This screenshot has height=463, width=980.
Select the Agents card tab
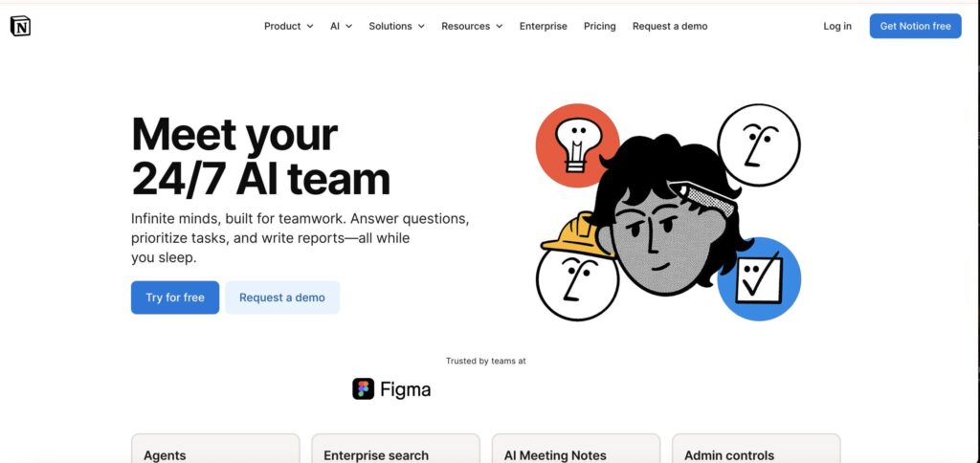click(x=215, y=449)
